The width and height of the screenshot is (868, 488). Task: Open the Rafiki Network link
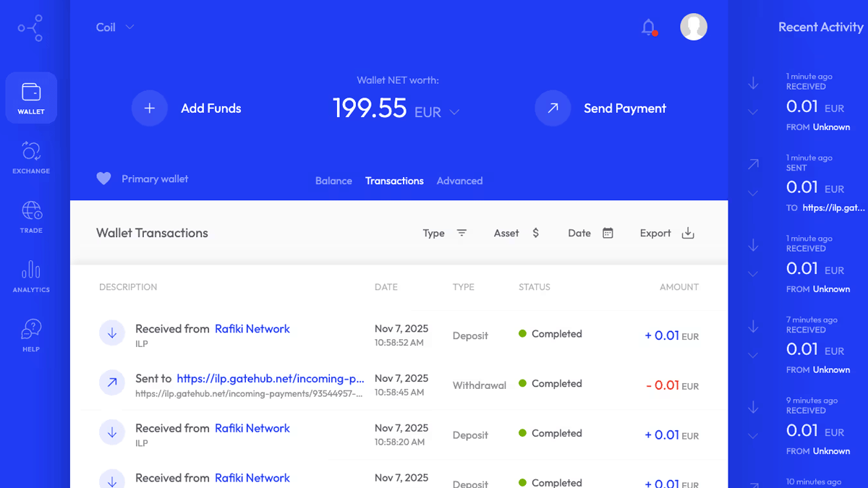[252, 328]
